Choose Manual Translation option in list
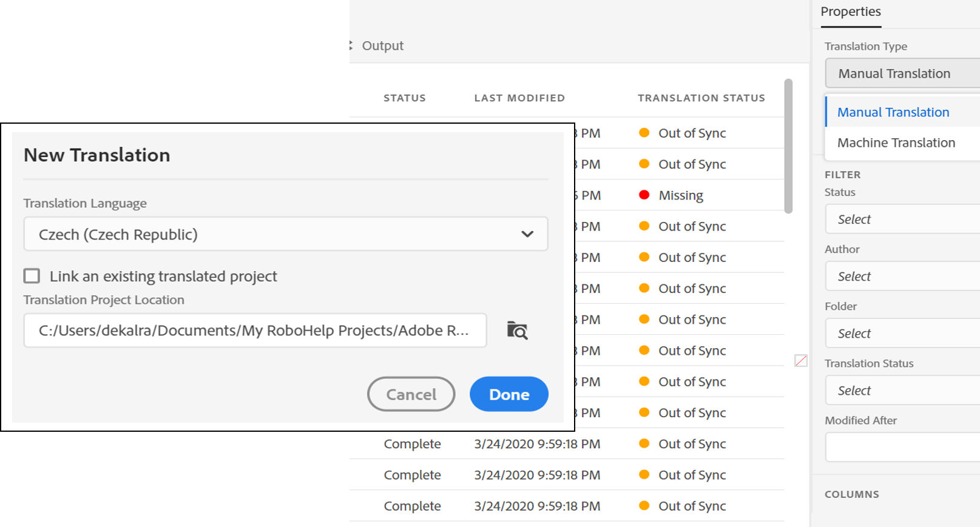The width and height of the screenshot is (980, 527). click(x=893, y=112)
